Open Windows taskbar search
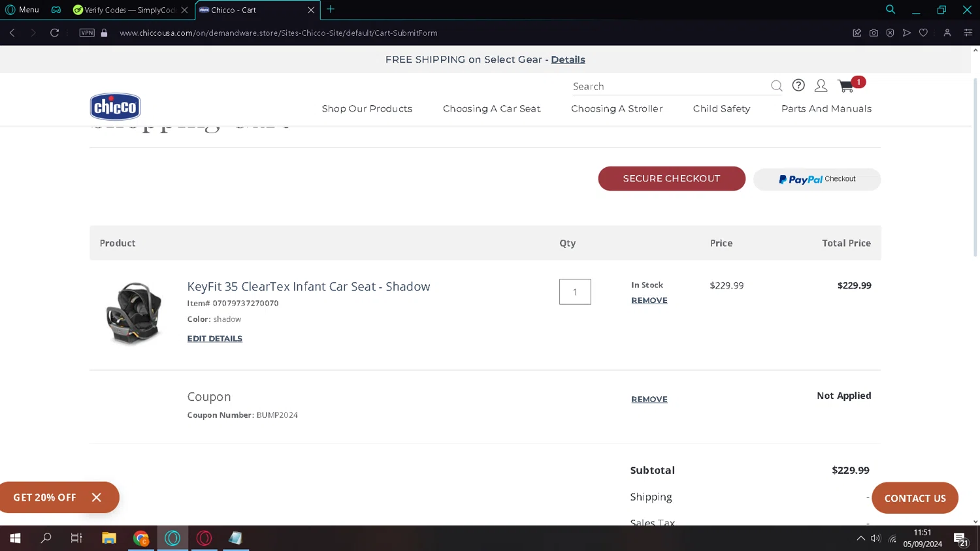Image resolution: width=980 pixels, height=551 pixels. point(46,538)
